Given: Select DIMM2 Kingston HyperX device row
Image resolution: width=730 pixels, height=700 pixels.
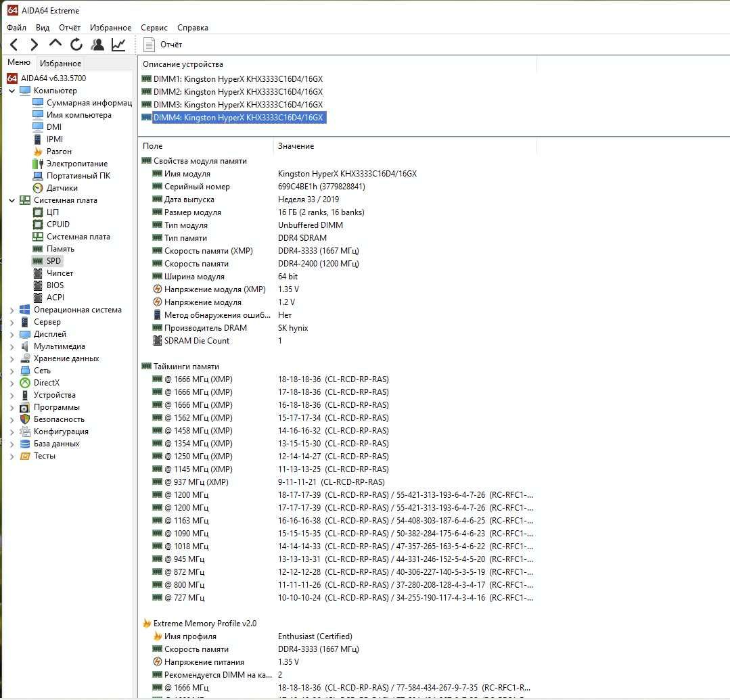Looking at the screenshot, I should point(232,92).
